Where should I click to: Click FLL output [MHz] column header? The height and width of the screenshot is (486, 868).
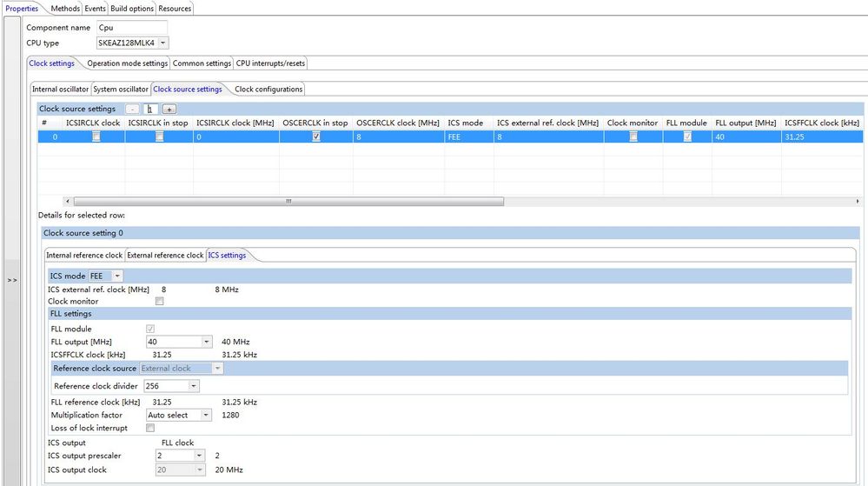click(x=745, y=123)
